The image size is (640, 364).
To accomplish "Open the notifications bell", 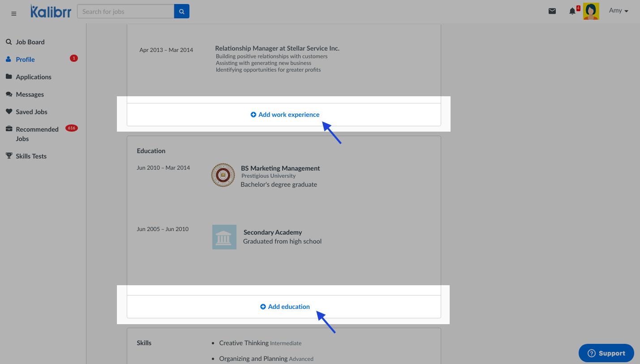I will click(572, 11).
